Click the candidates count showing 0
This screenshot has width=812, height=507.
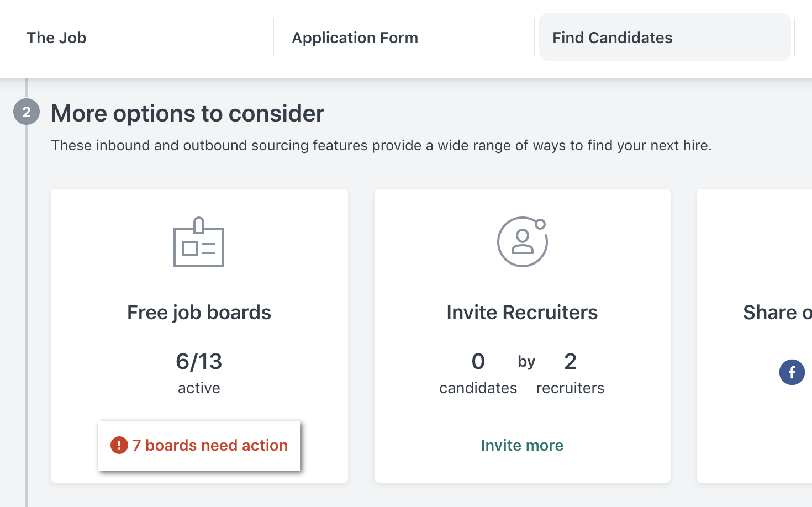coord(478,362)
